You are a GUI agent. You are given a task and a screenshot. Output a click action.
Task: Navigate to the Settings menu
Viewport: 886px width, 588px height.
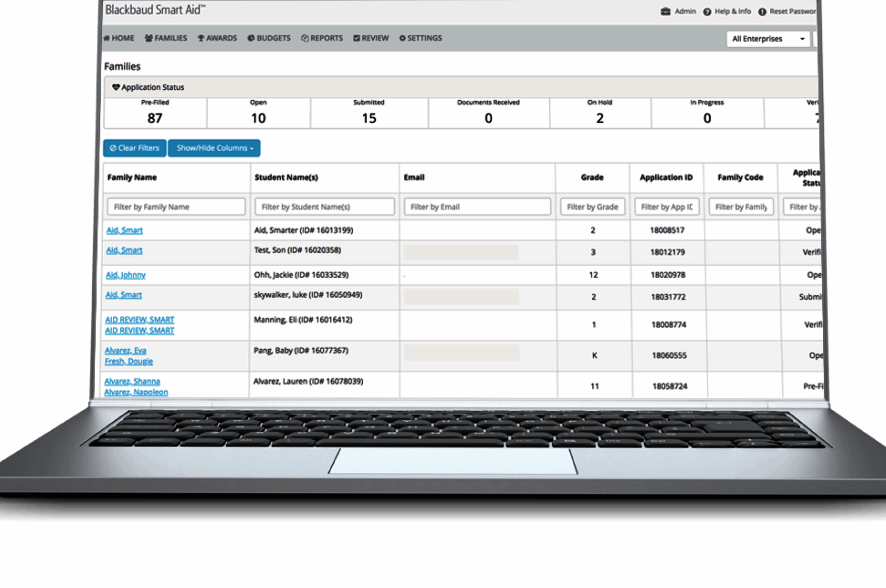(x=421, y=38)
